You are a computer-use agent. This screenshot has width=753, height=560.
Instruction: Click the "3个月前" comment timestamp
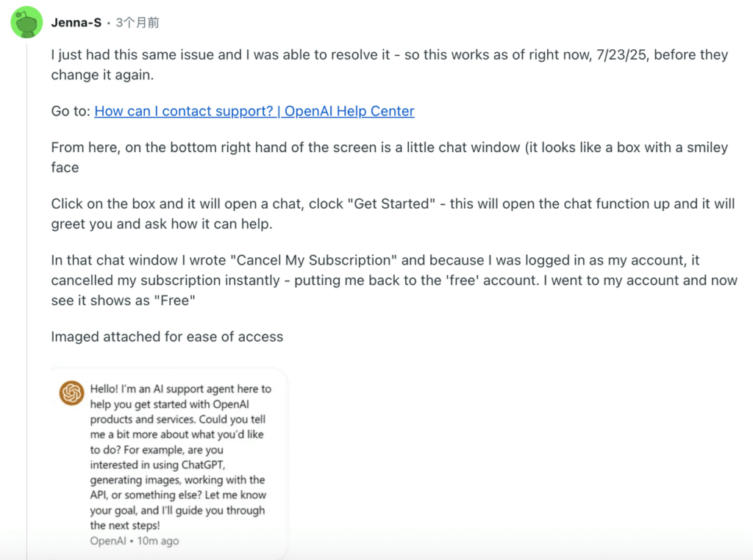tap(138, 23)
